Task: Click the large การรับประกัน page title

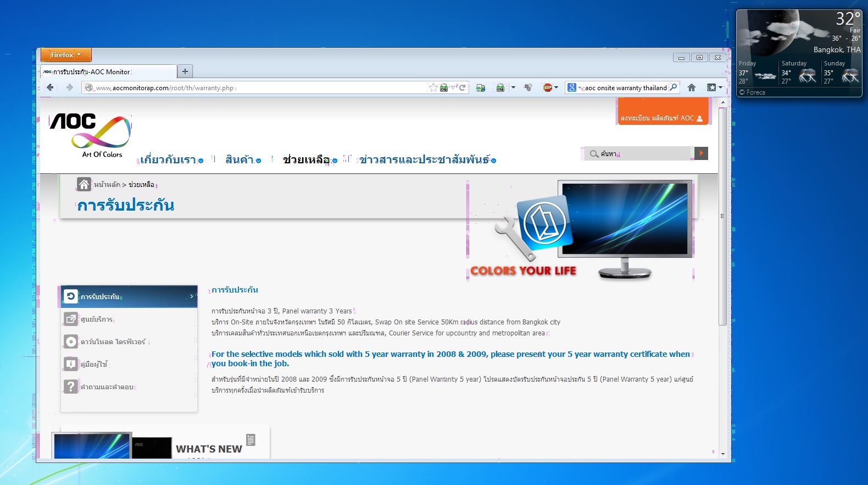Action: tap(126, 205)
